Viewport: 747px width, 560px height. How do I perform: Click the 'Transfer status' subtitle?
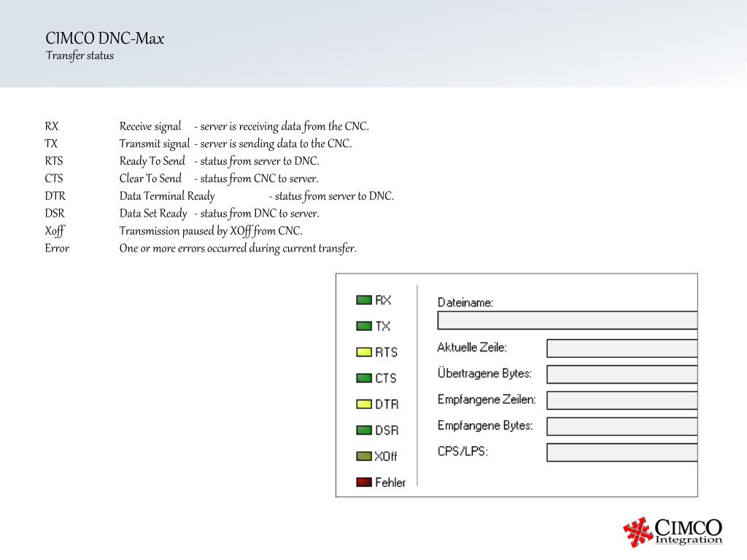pyautogui.click(x=80, y=55)
